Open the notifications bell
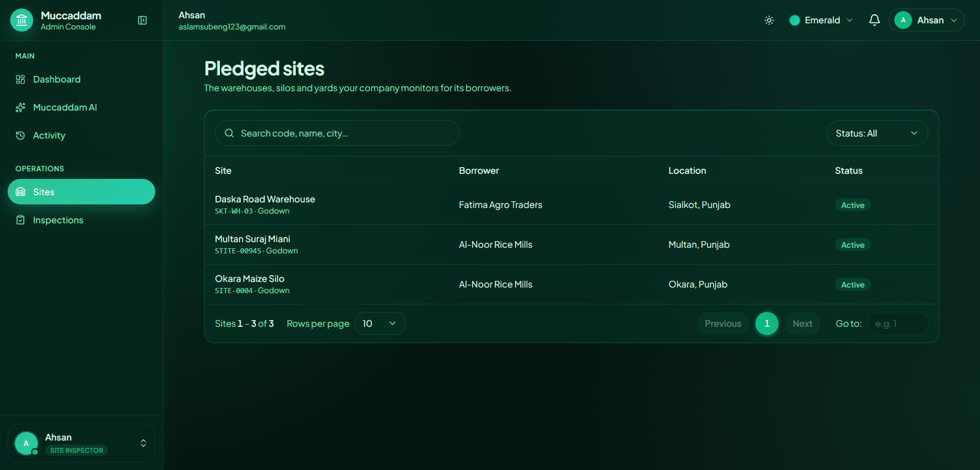Image resolution: width=980 pixels, height=470 pixels. 874,20
